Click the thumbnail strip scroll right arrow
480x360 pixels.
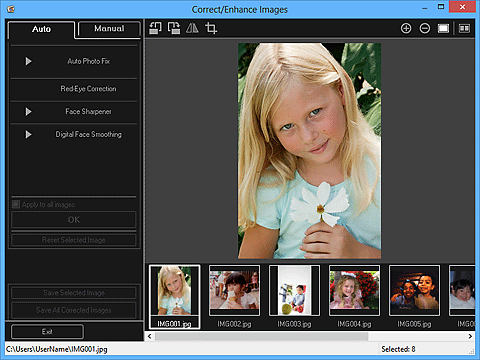(x=470, y=336)
